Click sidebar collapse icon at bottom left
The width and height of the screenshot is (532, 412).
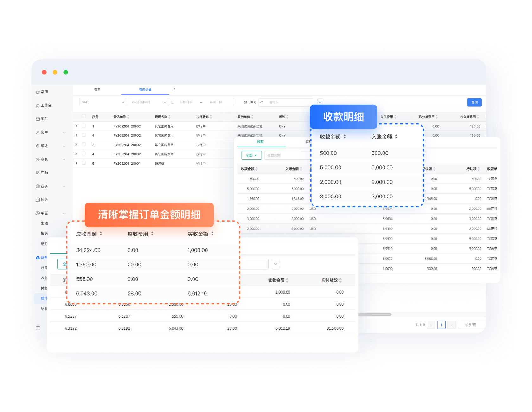click(38, 328)
